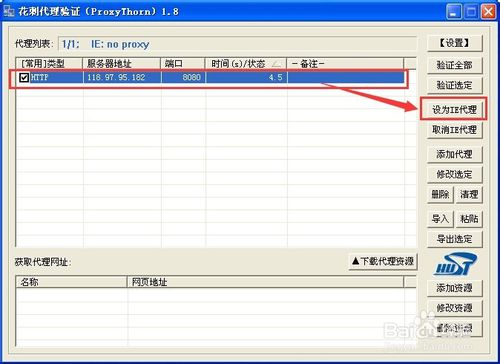
Task: Click 验证全部 to verify all proxies
Action: point(455,65)
